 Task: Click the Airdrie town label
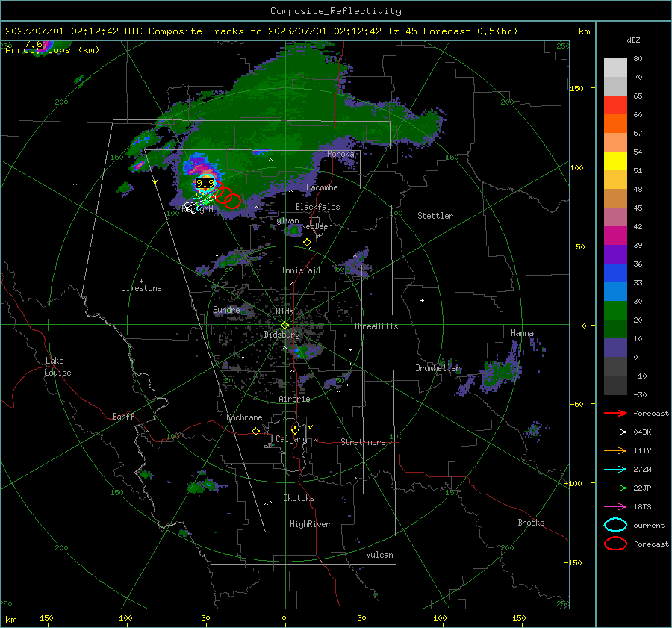[x=294, y=399]
